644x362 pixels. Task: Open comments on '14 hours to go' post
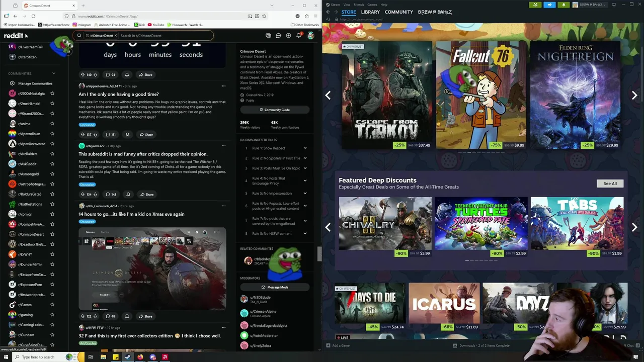point(110,316)
